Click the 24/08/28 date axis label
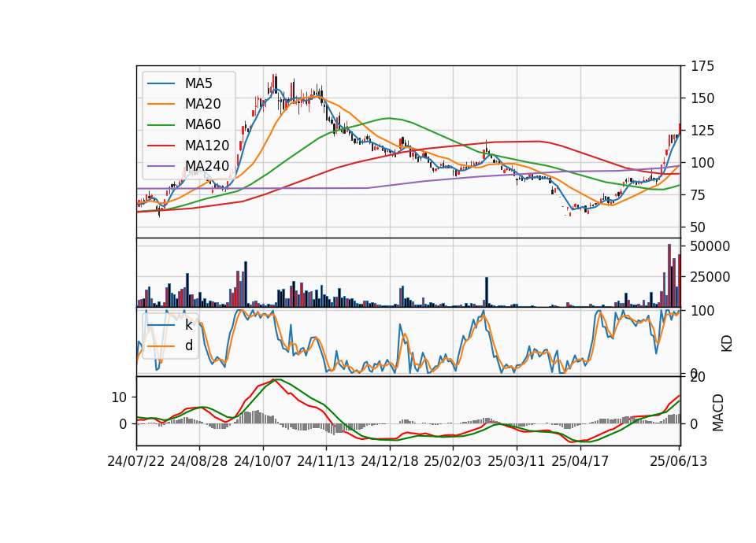 click(x=199, y=461)
